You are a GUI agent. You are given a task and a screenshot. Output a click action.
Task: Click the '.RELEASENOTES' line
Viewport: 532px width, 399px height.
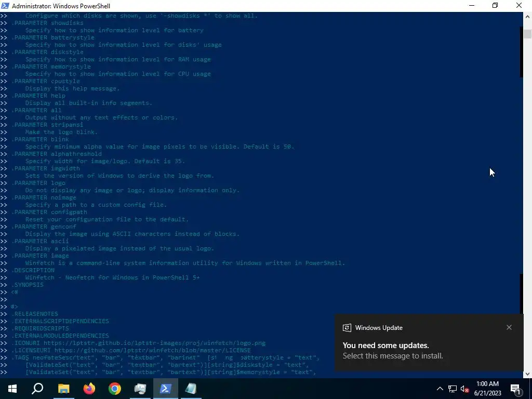point(35,314)
